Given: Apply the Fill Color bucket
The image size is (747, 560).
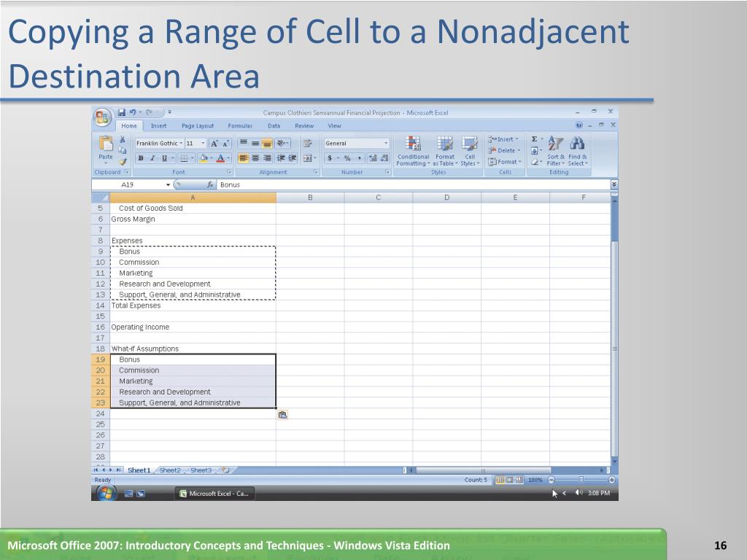Looking at the screenshot, I should 204,158.
